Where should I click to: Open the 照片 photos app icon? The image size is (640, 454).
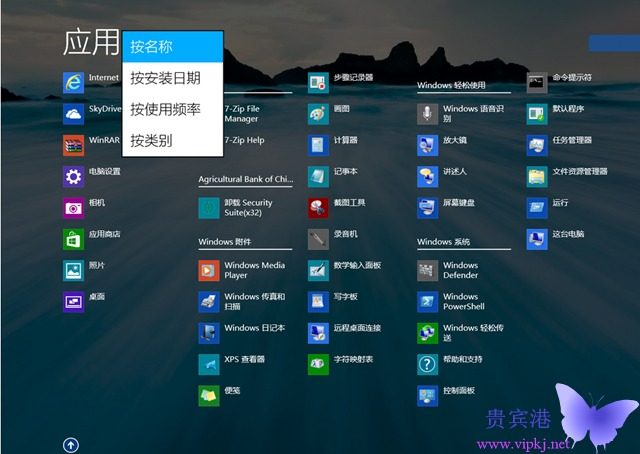73,271
